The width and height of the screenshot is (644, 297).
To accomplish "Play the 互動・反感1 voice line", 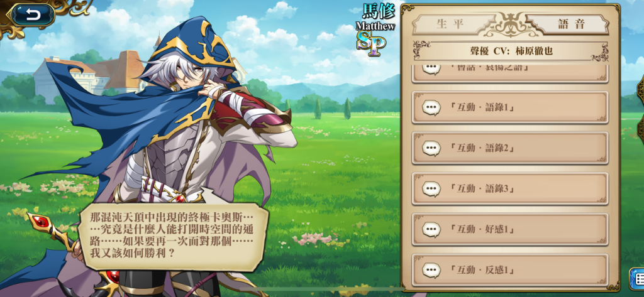I will [510, 270].
